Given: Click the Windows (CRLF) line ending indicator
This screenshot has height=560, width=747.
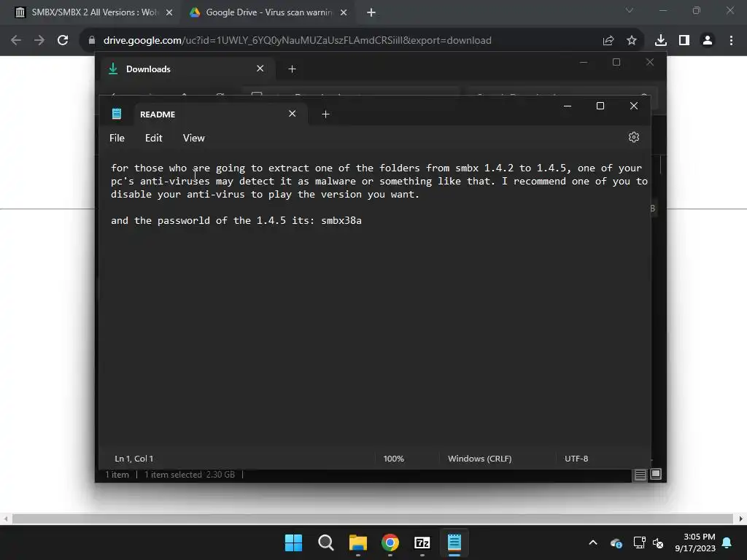Looking at the screenshot, I should click(x=480, y=459).
